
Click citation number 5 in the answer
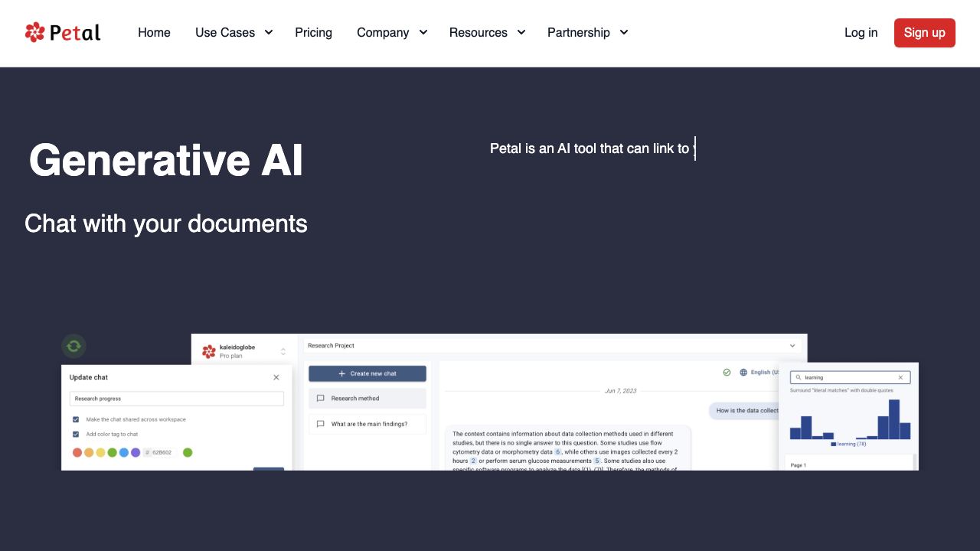point(597,461)
